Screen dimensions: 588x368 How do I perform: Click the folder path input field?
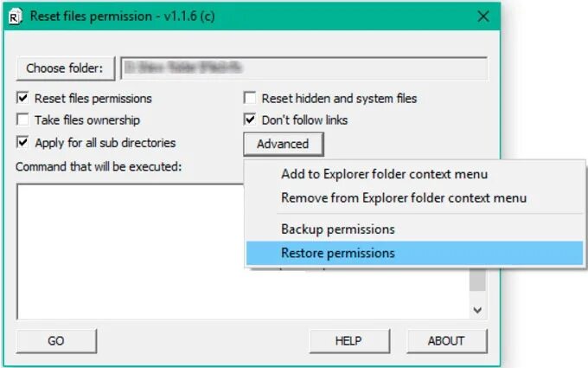tap(304, 68)
